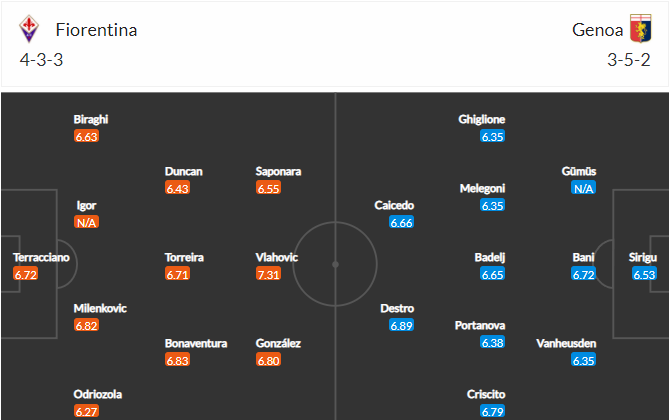
Task: Open the Genoa team name link
Action: 597,30
